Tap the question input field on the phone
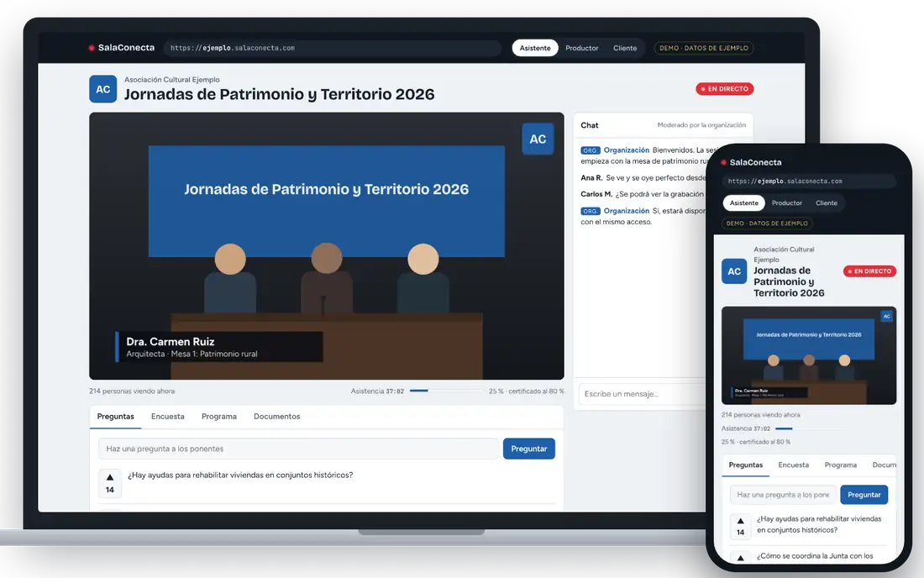This screenshot has height=578, width=924. pyautogui.click(x=783, y=495)
